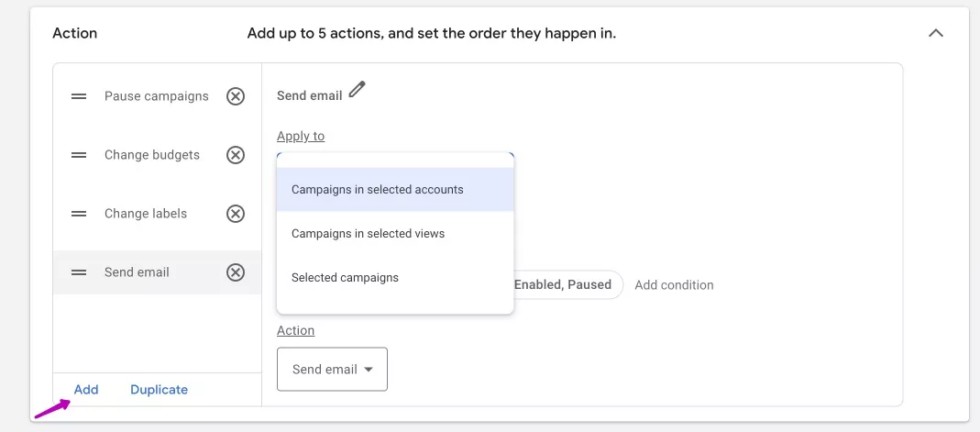Remove the Send email action
The width and height of the screenshot is (980, 432).
(235, 272)
